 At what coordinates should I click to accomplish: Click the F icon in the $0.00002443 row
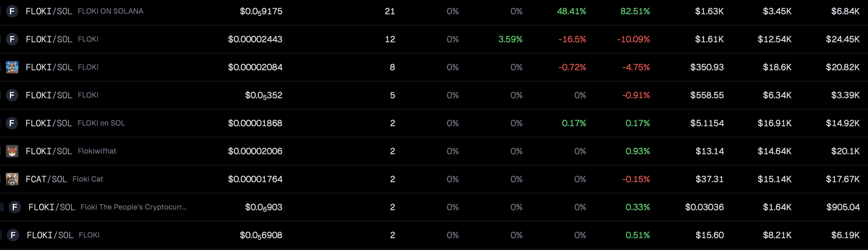[12, 39]
